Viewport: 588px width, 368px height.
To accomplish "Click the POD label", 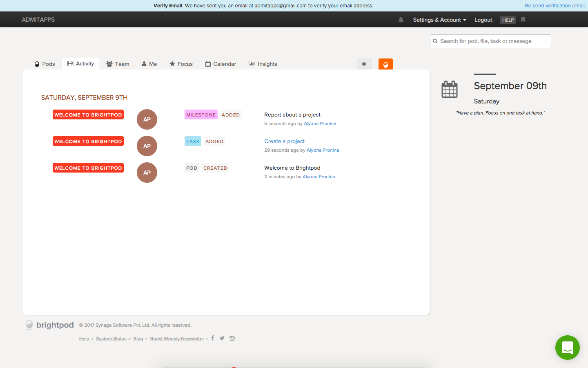I will coord(192,168).
